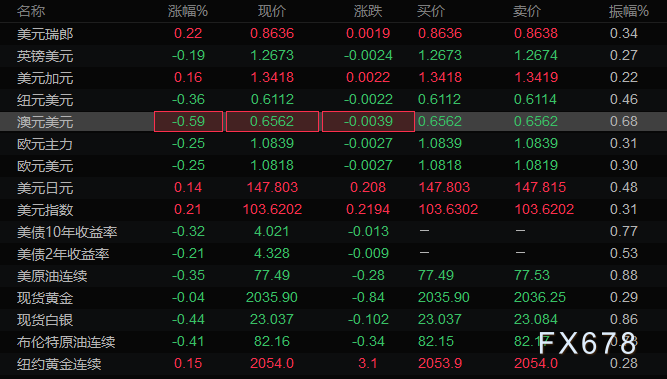Select the 纽元美元 row name
Viewport: 667px width, 379px height.
point(45,100)
